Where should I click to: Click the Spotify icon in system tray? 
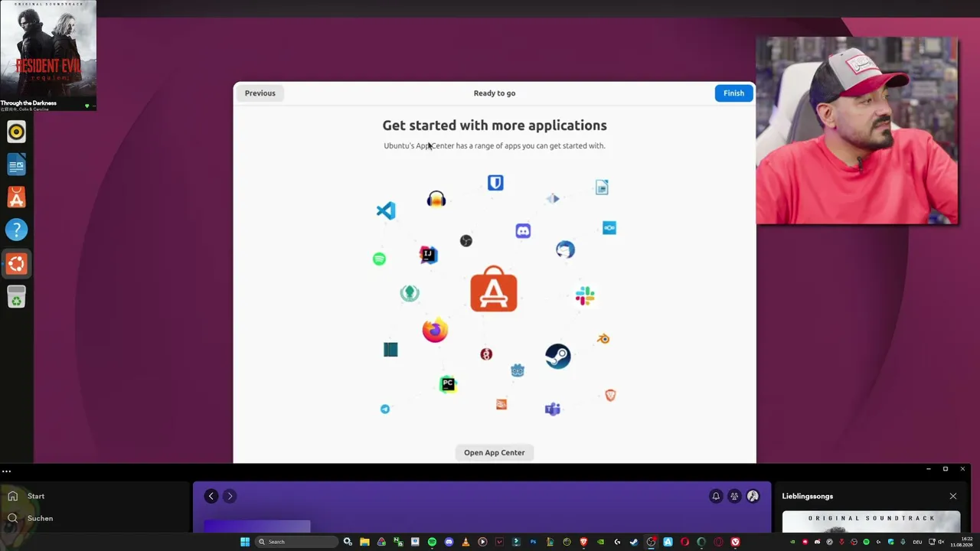pos(866,542)
